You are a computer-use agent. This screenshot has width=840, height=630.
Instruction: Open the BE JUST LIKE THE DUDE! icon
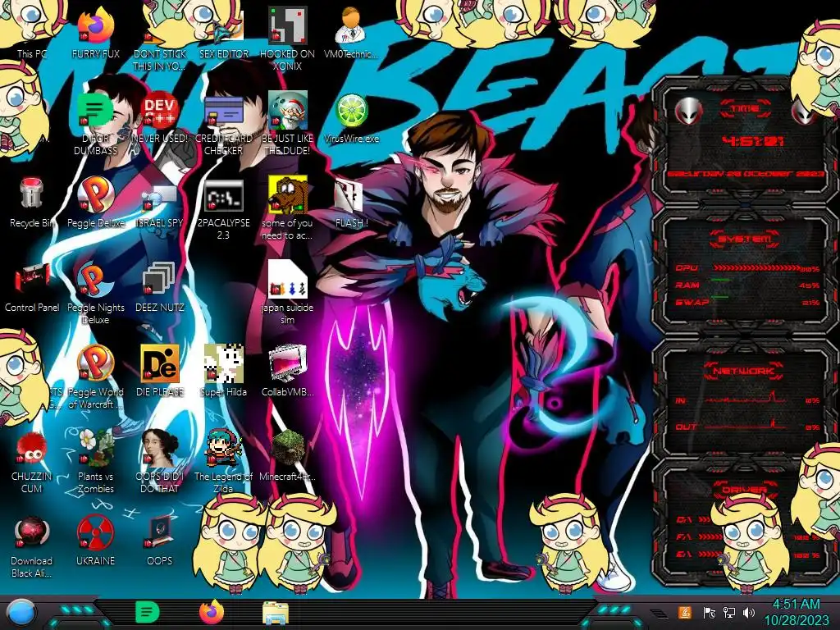click(x=287, y=123)
